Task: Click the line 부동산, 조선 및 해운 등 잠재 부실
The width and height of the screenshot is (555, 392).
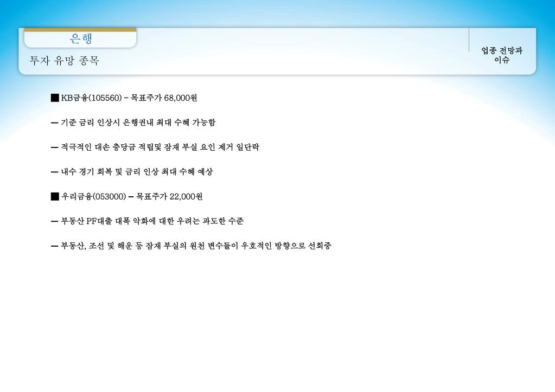Action: [191, 246]
